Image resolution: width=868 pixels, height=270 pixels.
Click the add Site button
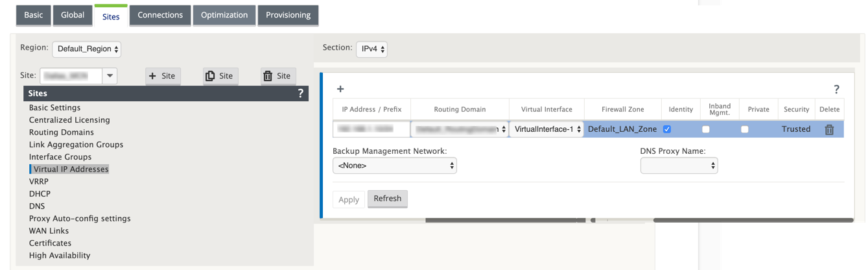(163, 76)
